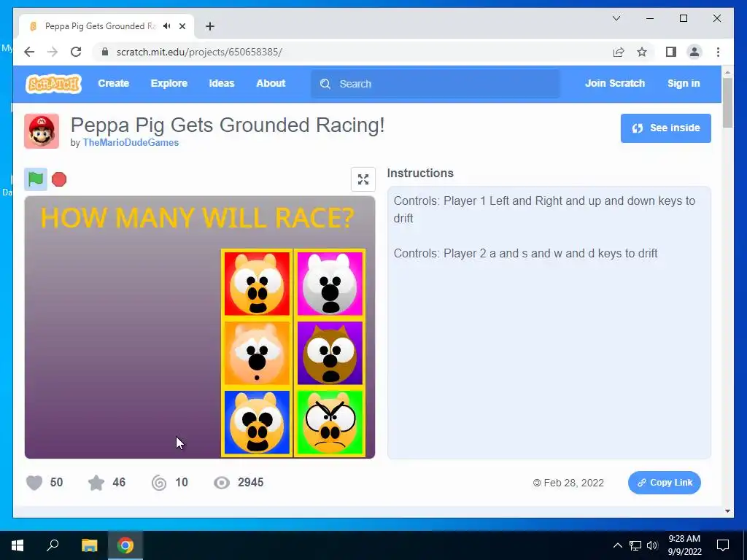Click the Instructions heading
This screenshot has height=560, width=747.
click(420, 173)
